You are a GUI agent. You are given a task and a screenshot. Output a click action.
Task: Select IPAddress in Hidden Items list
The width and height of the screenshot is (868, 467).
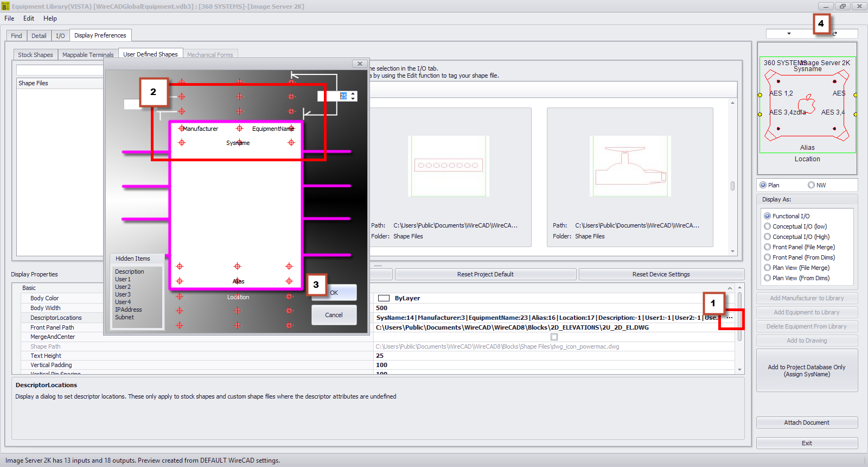point(128,310)
